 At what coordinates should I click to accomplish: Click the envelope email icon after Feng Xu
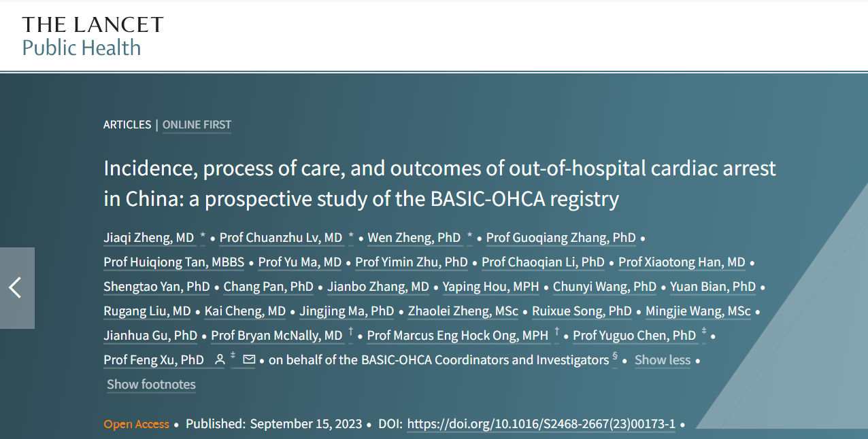249,360
